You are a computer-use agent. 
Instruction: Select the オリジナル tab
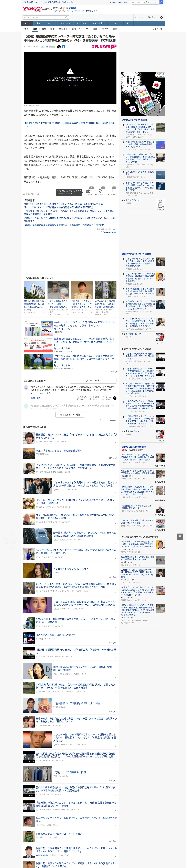[x=81, y=24]
